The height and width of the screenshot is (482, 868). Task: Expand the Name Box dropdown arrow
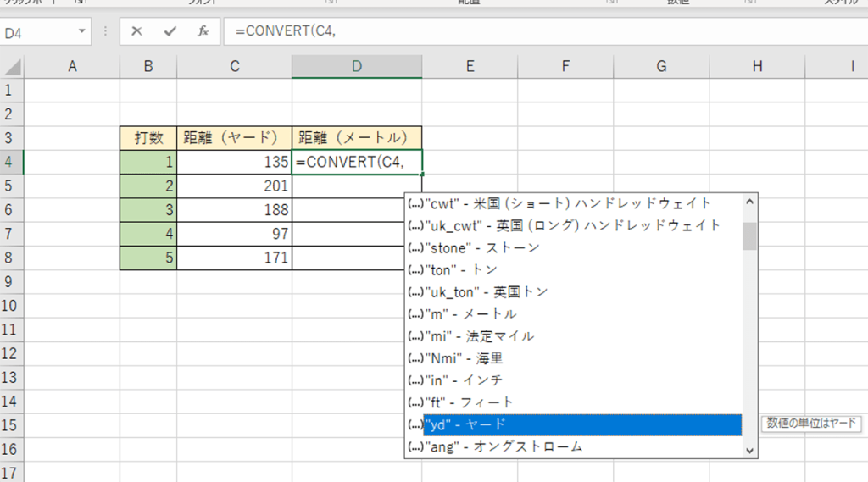[x=82, y=31]
